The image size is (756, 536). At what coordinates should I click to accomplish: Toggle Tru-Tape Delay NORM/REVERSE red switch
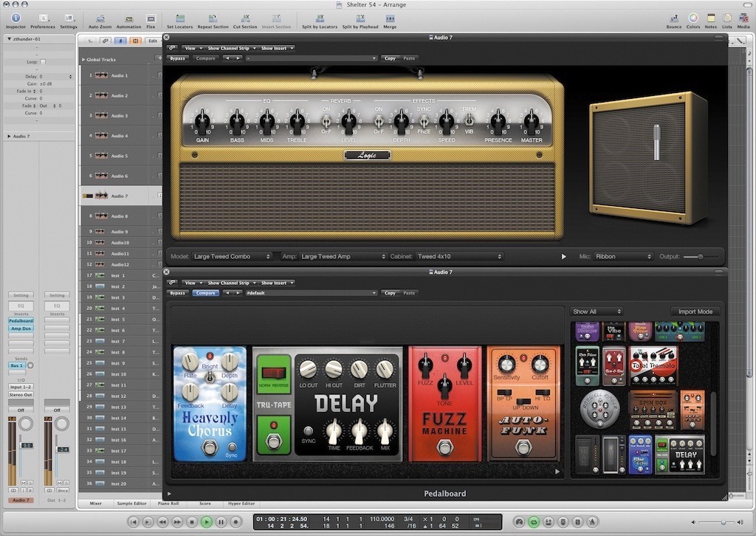pos(273,373)
